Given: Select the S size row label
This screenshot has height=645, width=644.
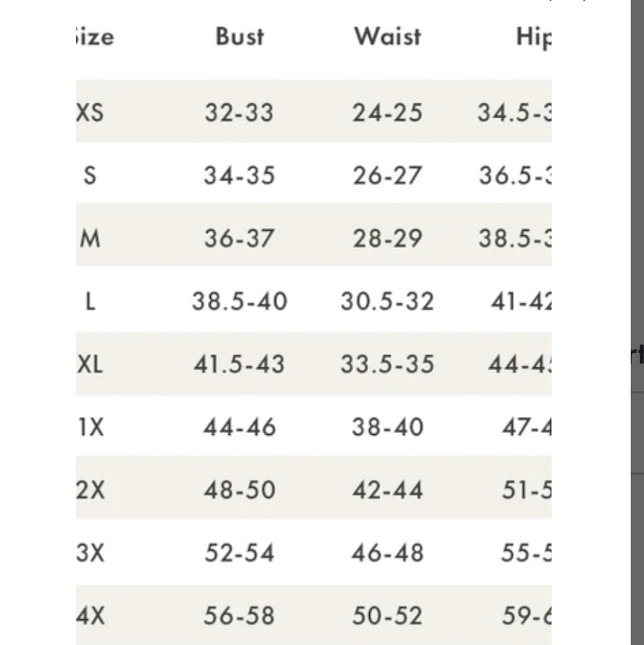Looking at the screenshot, I should pos(90,175).
